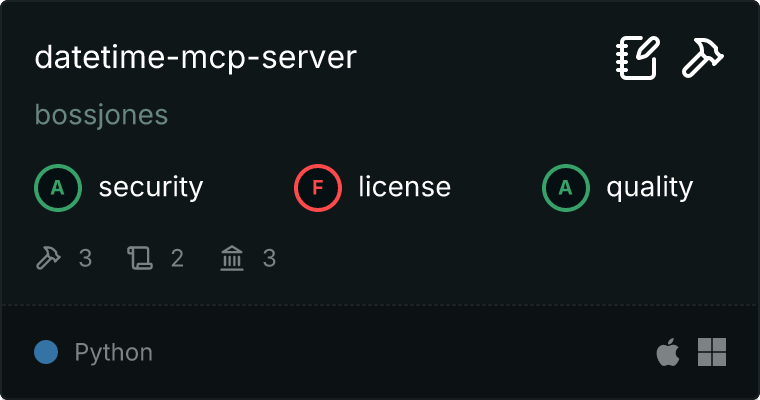This screenshot has width=760, height=400.
Task: Open the datetime-mcp-server card title
Action: point(195,58)
